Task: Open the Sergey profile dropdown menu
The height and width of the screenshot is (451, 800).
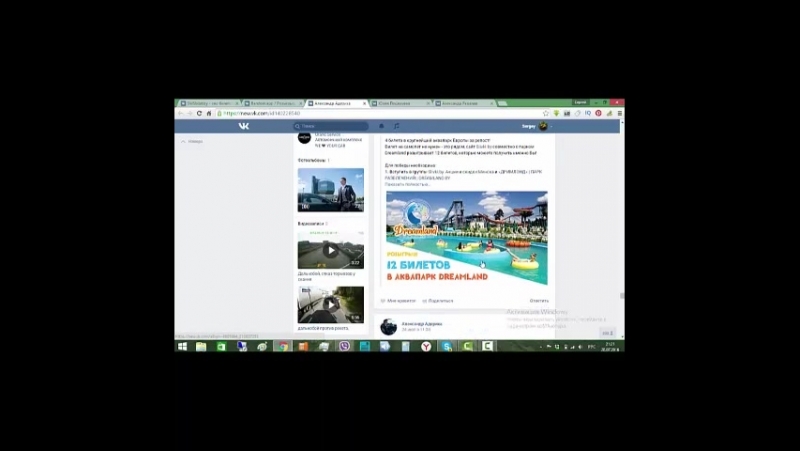Action: [x=536, y=126]
